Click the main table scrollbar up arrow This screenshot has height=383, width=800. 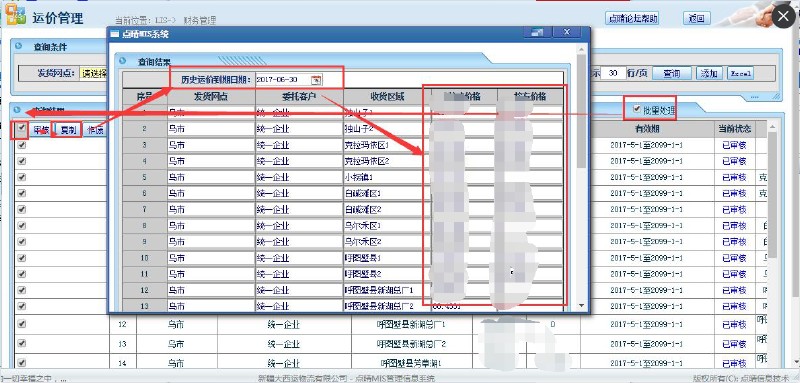coord(772,126)
